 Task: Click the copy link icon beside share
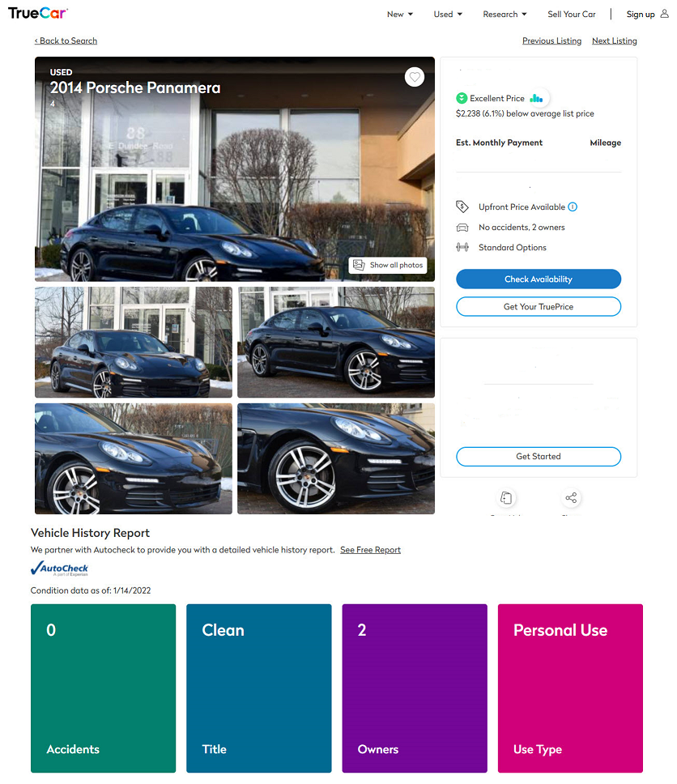[x=506, y=497]
